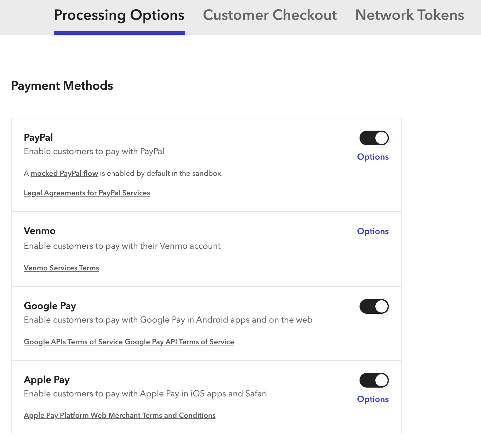
Task: Open Google Pay API Terms of Service
Action: coord(179,342)
